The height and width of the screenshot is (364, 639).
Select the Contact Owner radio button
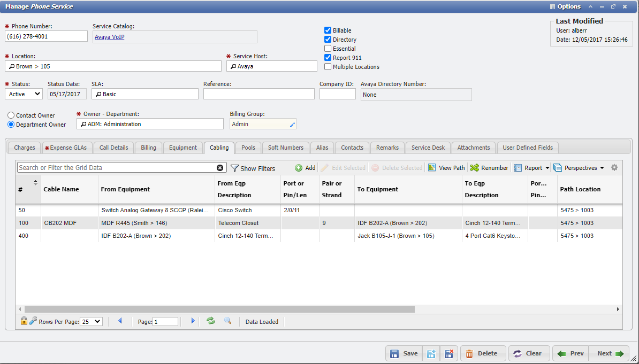click(x=11, y=115)
